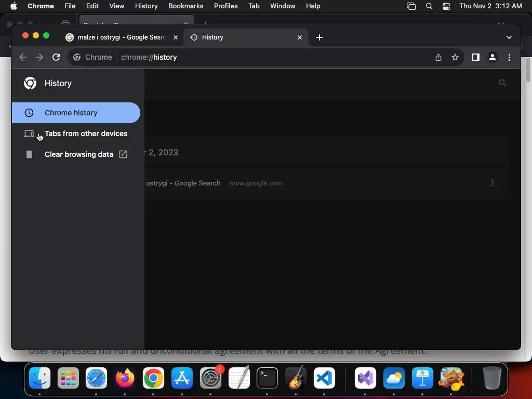Click the www.google.com domain text

(x=256, y=183)
